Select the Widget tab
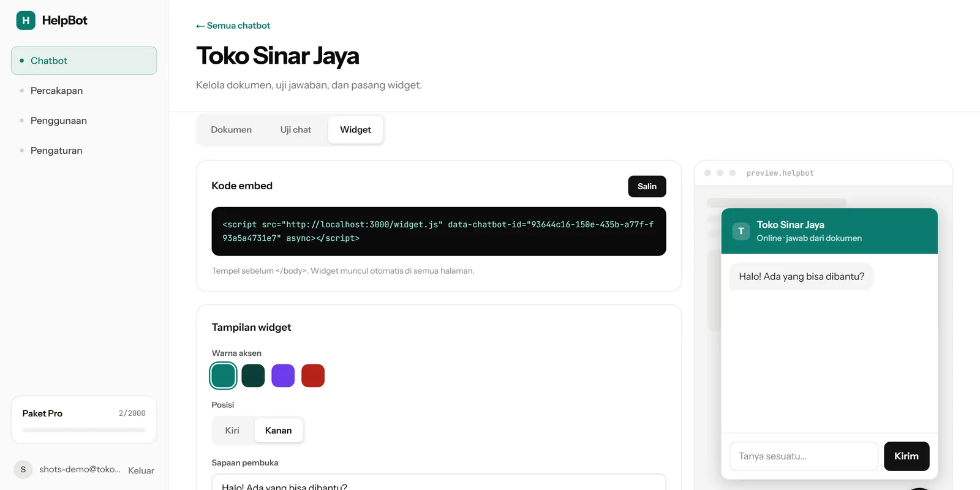980x490 pixels. [x=356, y=130]
